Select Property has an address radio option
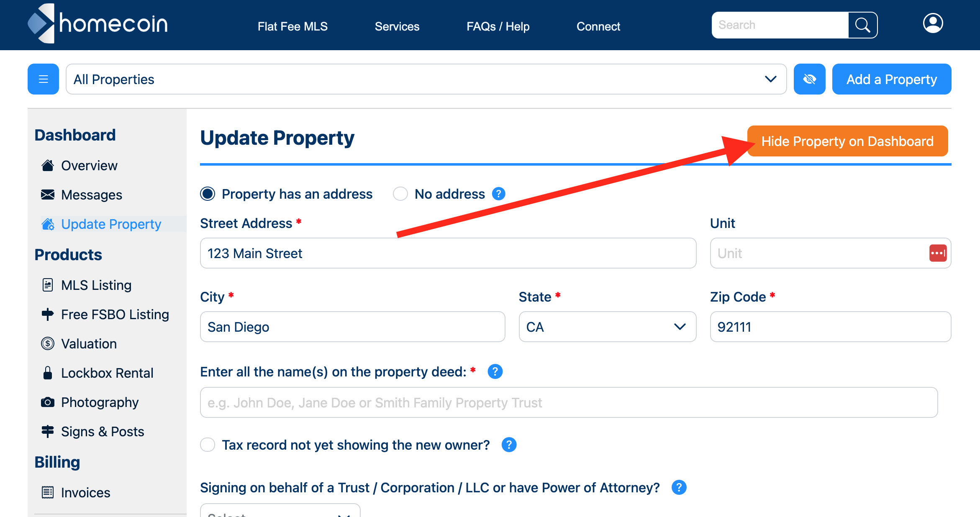Image resolution: width=980 pixels, height=517 pixels. click(x=208, y=194)
